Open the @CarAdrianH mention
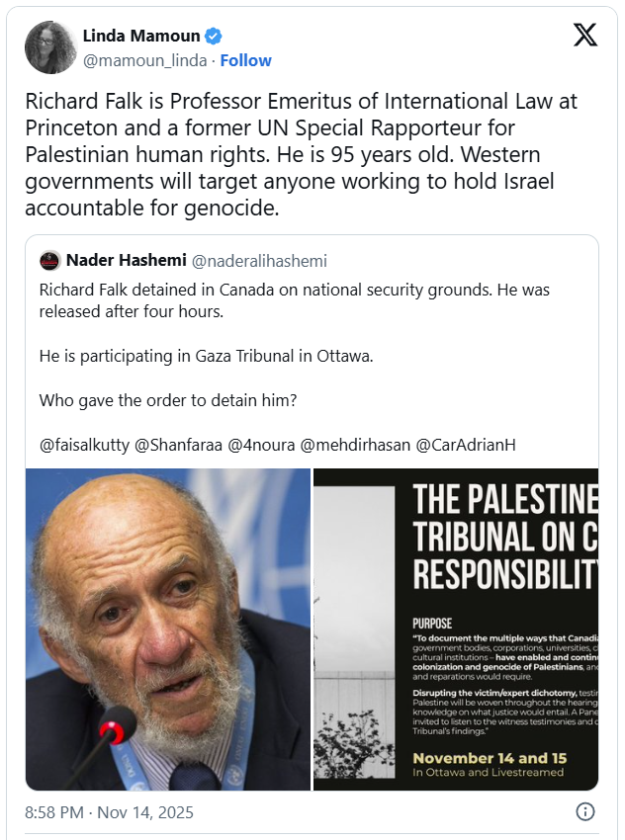This screenshot has width=625, height=840. [466, 445]
